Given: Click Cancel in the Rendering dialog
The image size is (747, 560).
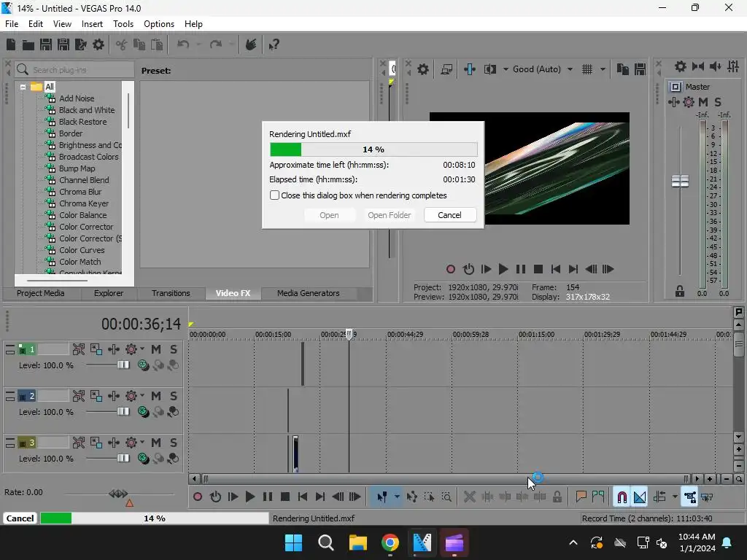Looking at the screenshot, I should click(x=449, y=215).
